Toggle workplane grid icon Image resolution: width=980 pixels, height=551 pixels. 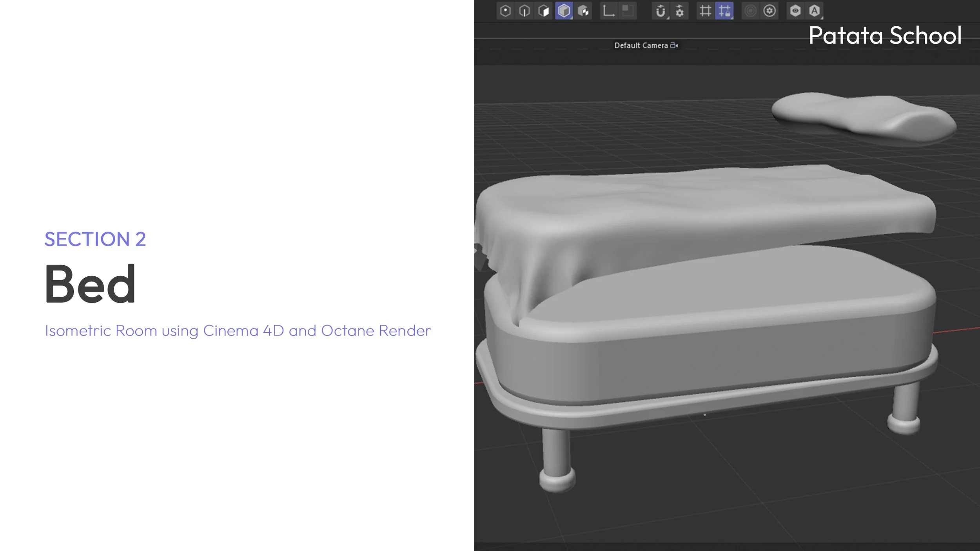pos(705,11)
